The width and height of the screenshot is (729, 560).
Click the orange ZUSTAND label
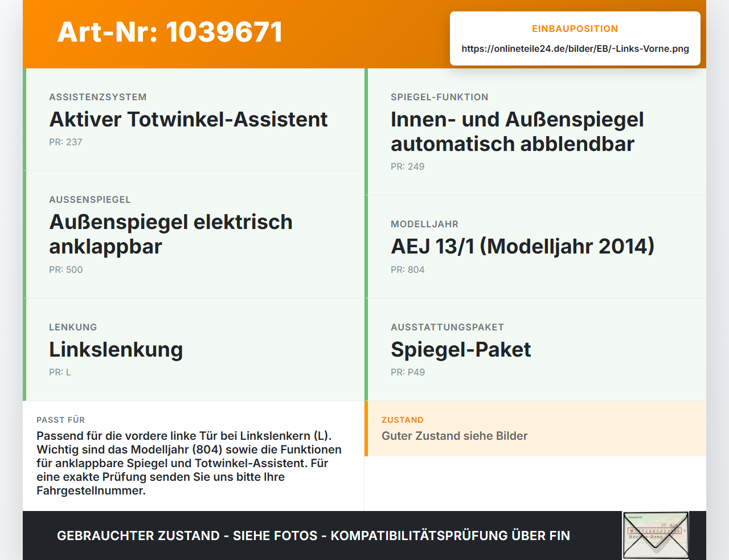(x=403, y=420)
